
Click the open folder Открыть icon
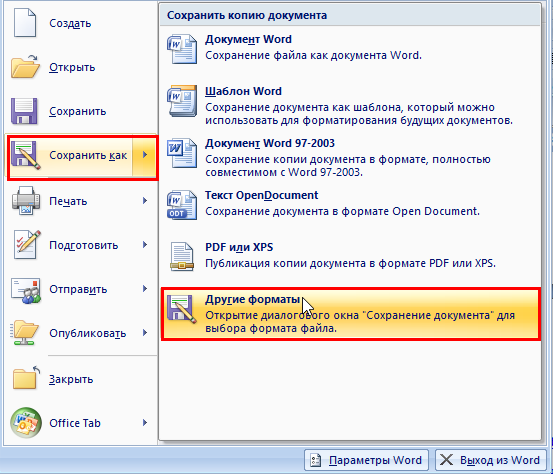tap(25, 66)
